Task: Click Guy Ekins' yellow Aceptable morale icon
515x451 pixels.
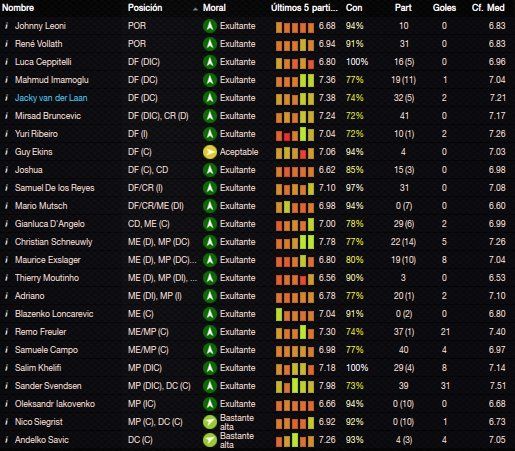Action: (x=210, y=152)
